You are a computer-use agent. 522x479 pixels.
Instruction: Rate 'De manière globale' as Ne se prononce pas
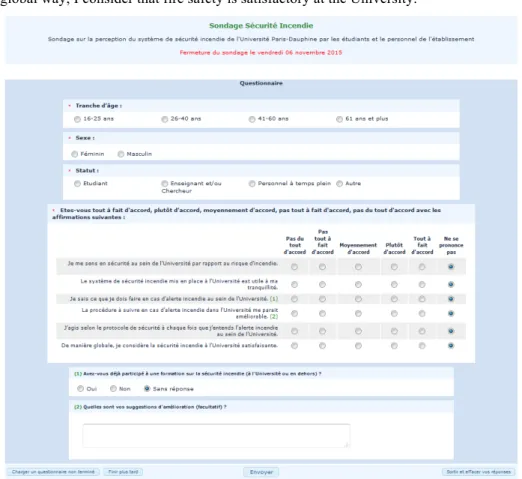451,346
